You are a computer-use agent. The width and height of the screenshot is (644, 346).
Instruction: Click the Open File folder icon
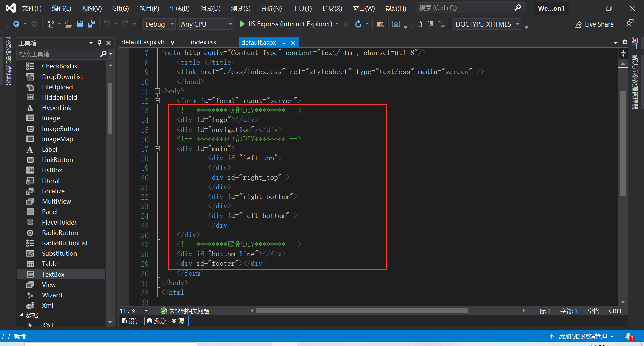68,24
